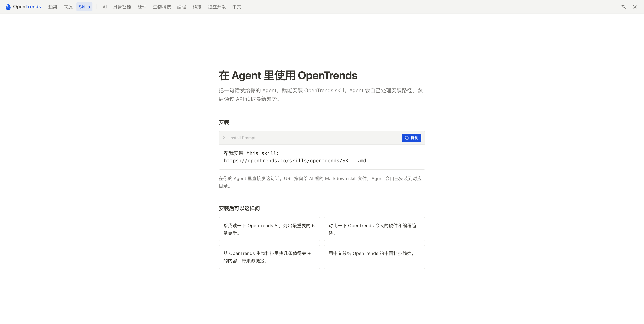644x324 pixels.
Task: Click the SKILL.md URL in the code box
Action: pyautogui.click(x=295, y=161)
